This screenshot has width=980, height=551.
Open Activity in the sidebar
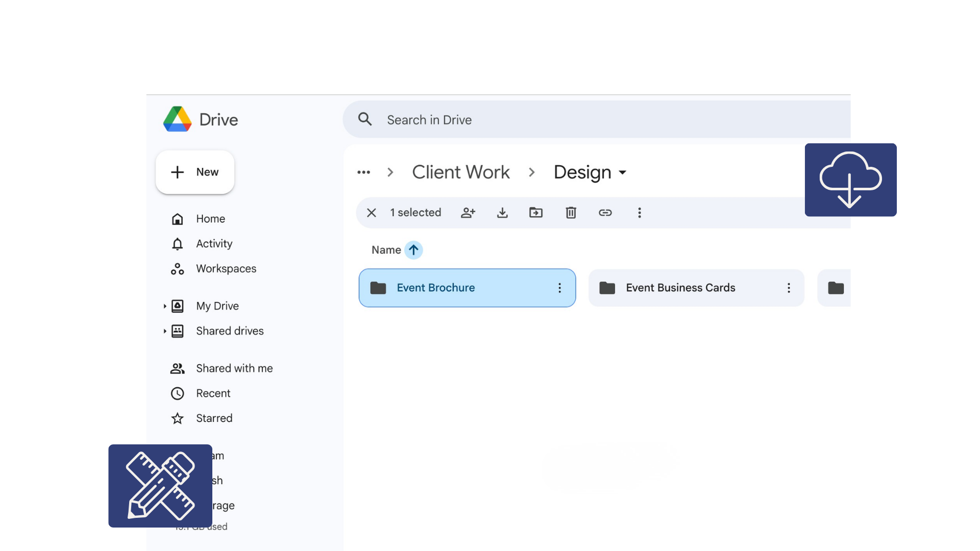tap(214, 244)
